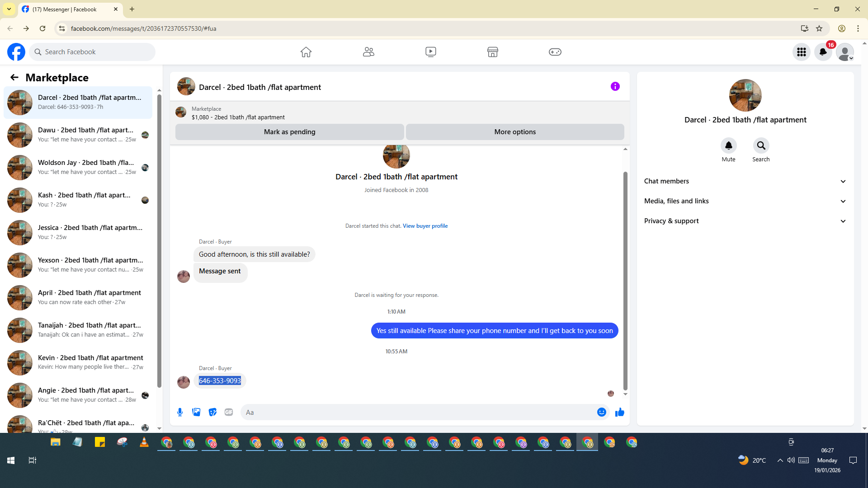The image size is (868, 488).
Task: Mute this conversation with the bell
Action: [x=728, y=145]
